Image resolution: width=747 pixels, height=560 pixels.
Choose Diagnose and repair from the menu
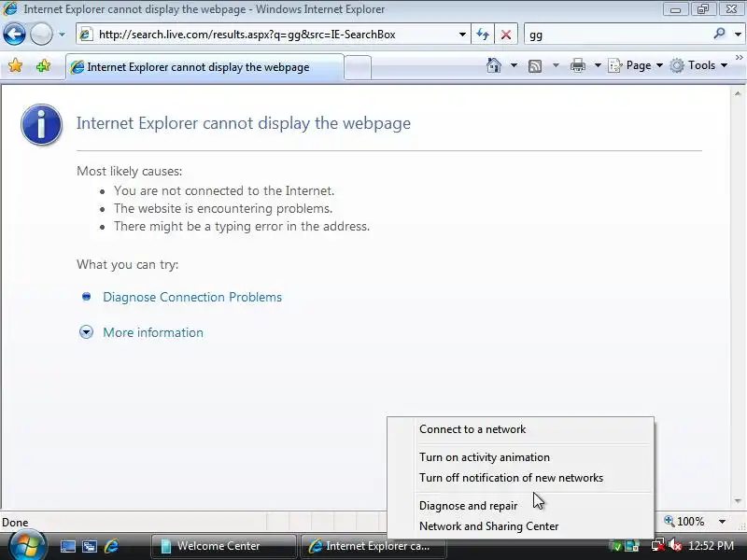(520, 506)
